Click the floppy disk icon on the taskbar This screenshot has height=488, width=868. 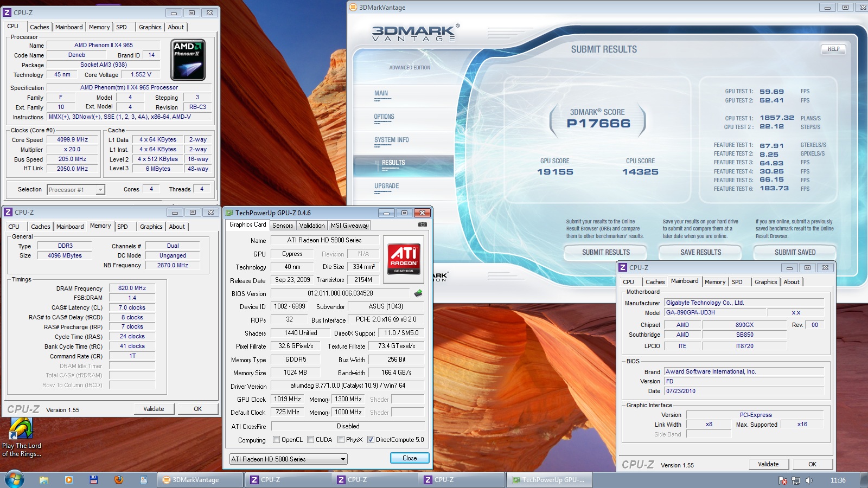tap(93, 480)
